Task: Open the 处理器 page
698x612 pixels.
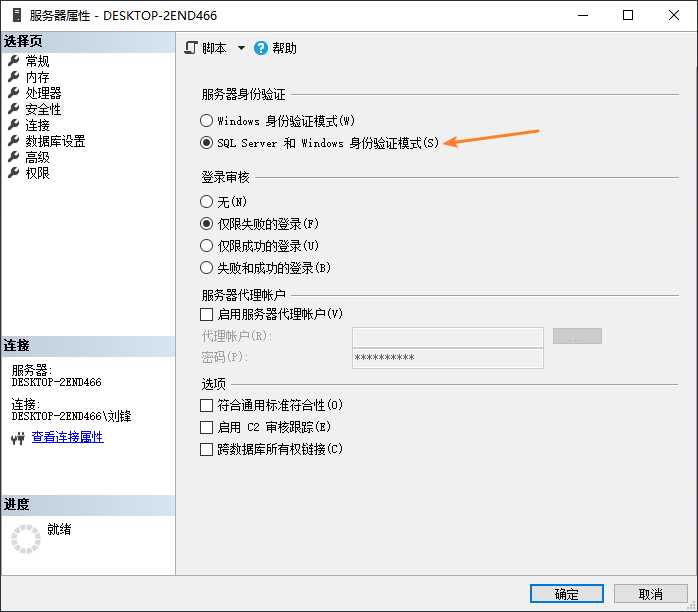Action: click(x=43, y=93)
